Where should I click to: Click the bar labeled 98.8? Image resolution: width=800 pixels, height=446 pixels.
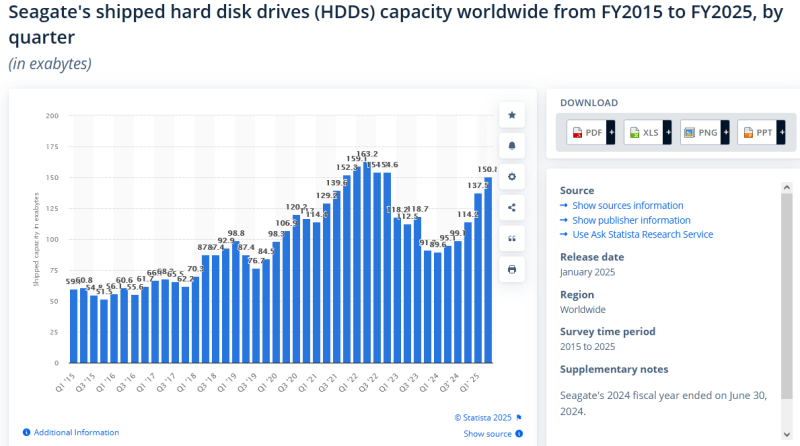point(236,302)
